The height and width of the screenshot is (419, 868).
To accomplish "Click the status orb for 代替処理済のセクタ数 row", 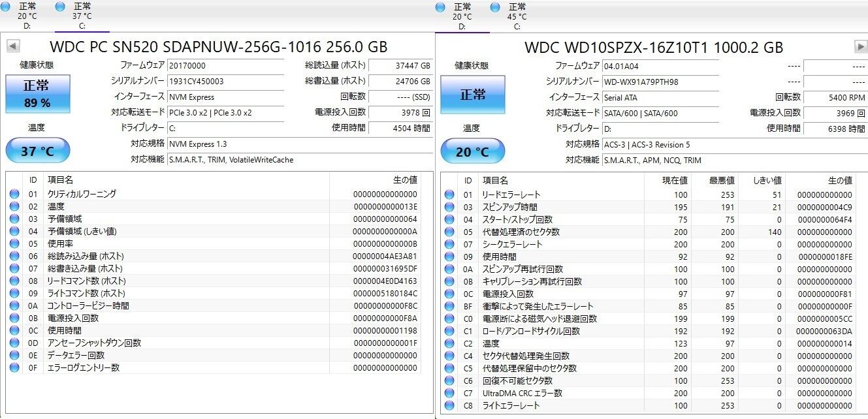I will 449,232.
